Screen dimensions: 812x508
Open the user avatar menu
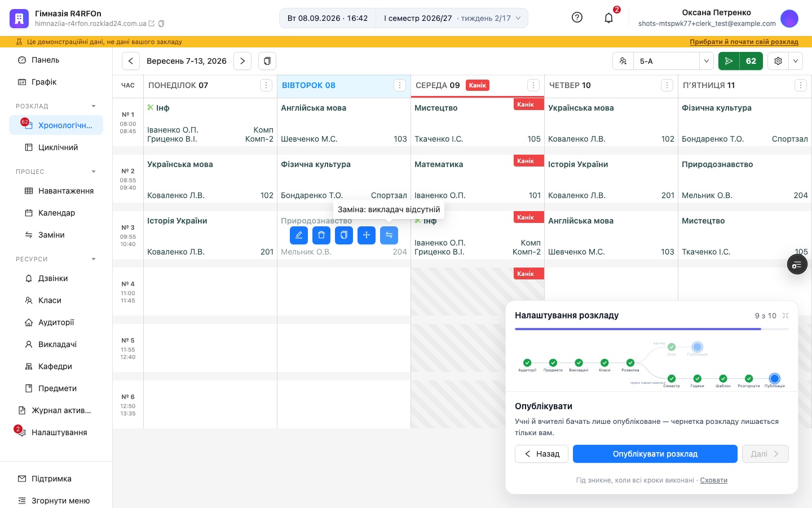[x=789, y=18]
